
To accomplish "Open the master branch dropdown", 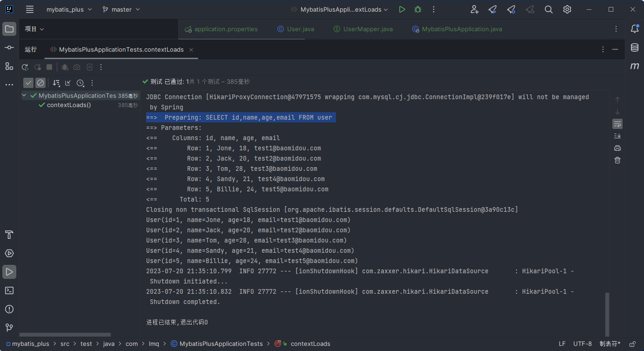I will point(121,9).
